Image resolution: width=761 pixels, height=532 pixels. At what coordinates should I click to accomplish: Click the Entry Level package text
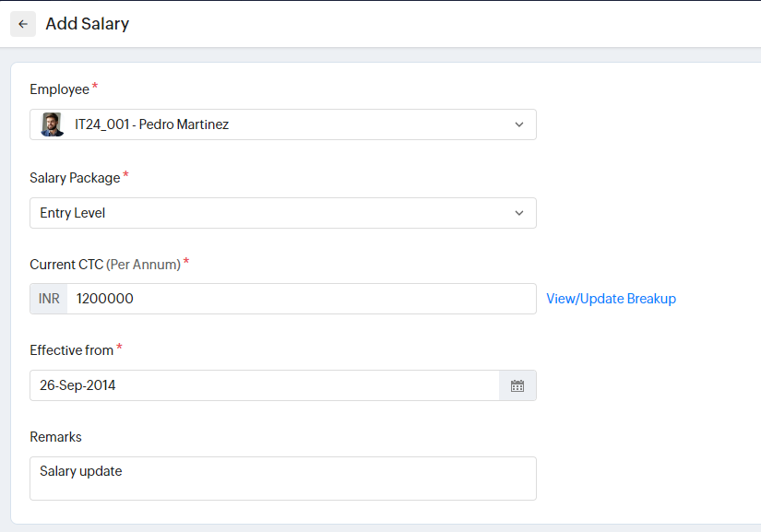(73, 213)
